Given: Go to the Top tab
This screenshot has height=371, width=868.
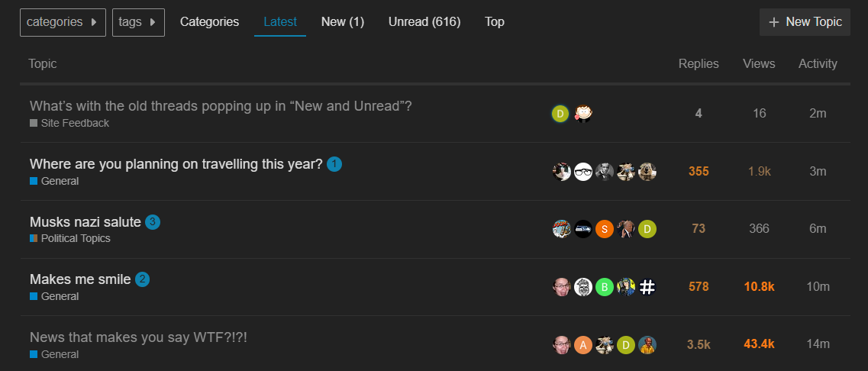Looking at the screenshot, I should pyautogui.click(x=495, y=22).
